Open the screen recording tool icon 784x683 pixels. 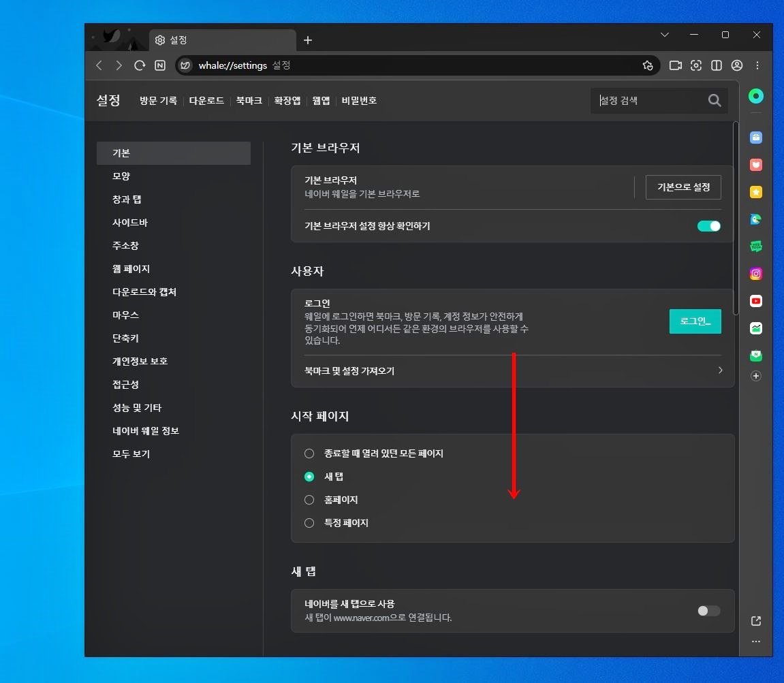coord(676,65)
